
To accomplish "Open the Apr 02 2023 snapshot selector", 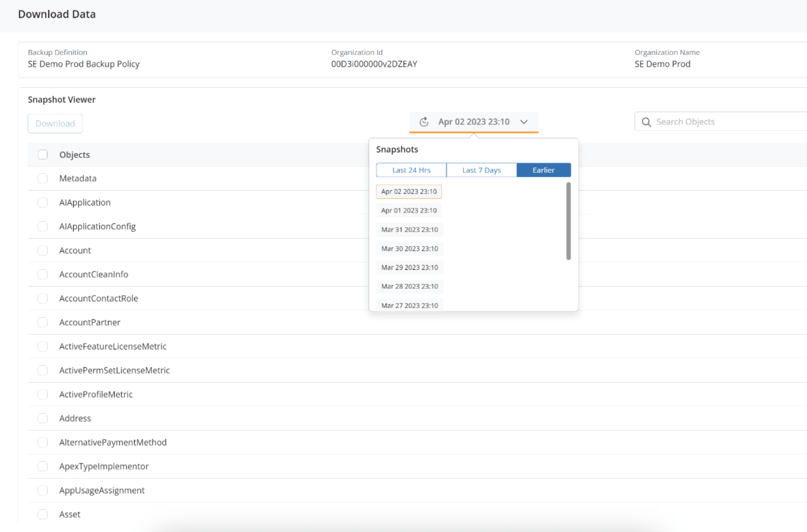I will click(474, 121).
